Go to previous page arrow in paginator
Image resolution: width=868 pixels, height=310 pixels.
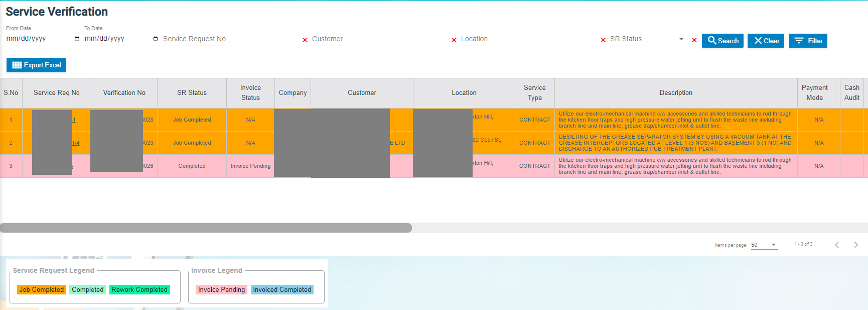pyautogui.click(x=837, y=245)
